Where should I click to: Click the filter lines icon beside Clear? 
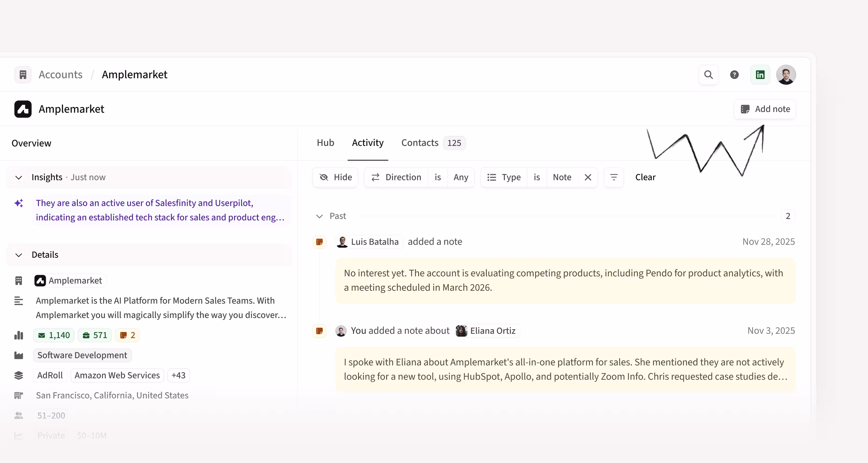(x=614, y=177)
